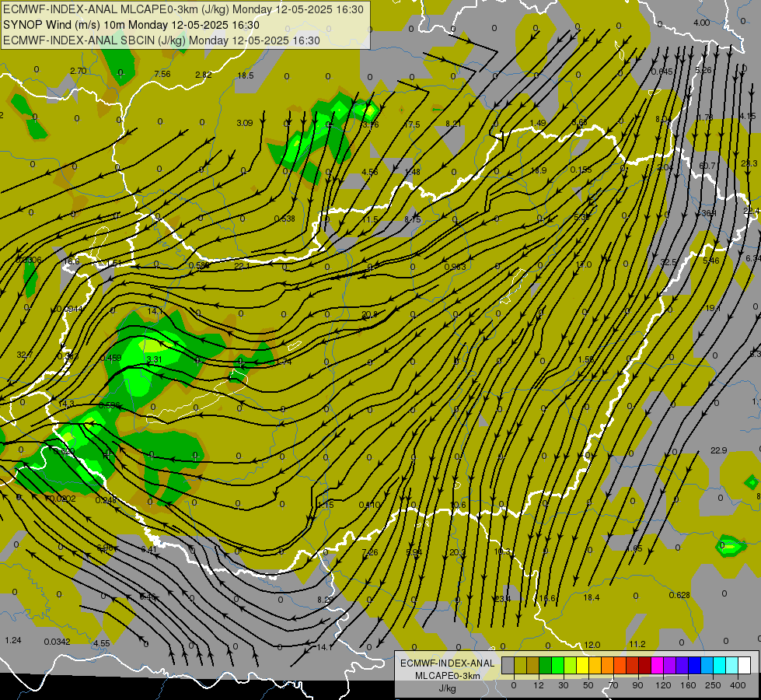The height and width of the screenshot is (700, 761).
Task: Click the olive legend swatch above 0
Action: (520, 665)
